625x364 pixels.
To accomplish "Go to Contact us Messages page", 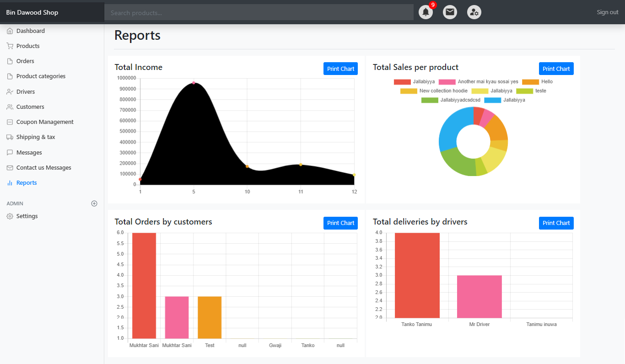I will 43,168.
